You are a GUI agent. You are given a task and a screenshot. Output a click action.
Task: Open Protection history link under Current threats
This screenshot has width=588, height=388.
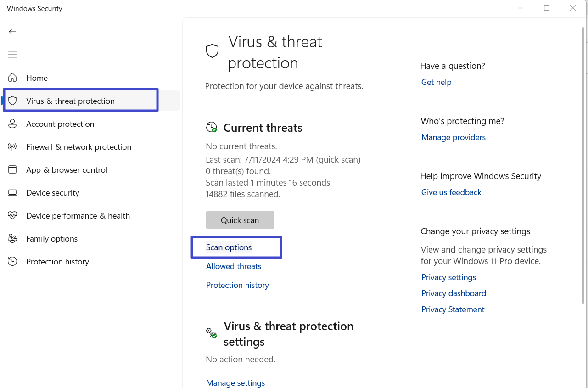[237, 285]
